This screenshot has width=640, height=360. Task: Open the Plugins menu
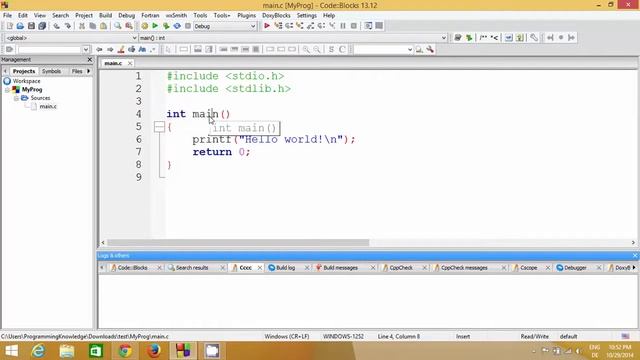246,16
